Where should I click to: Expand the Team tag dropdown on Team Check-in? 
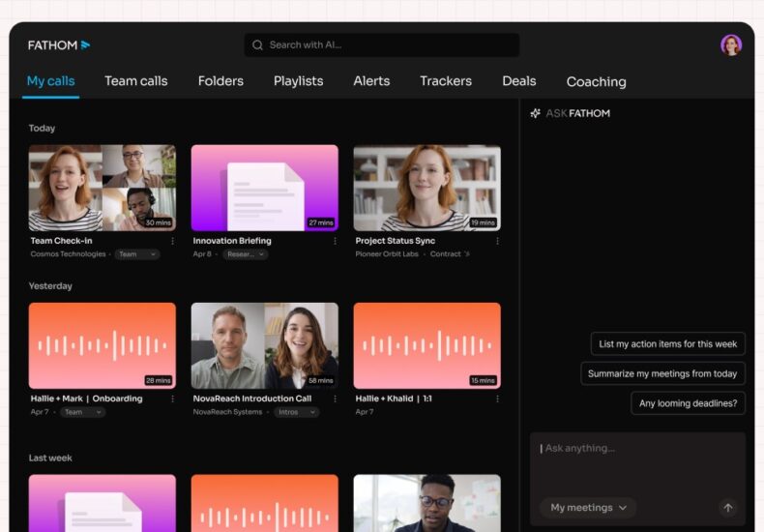136,254
